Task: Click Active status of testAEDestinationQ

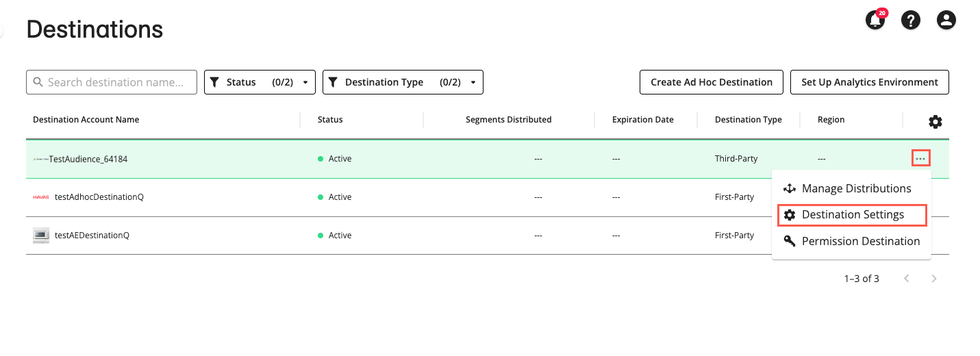Action: pos(335,236)
